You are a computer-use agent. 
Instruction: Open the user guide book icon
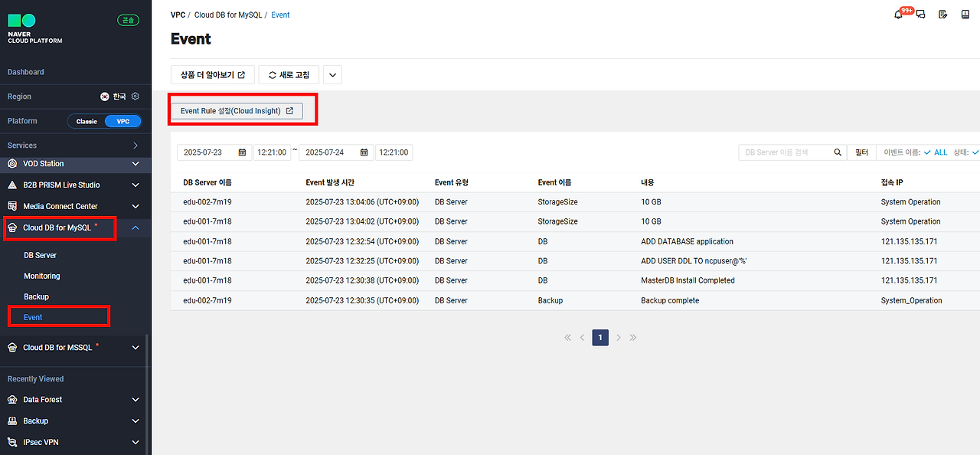(x=965, y=15)
